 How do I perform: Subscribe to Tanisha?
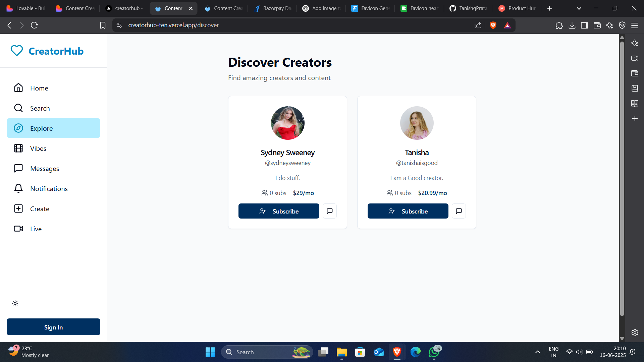coord(408,211)
